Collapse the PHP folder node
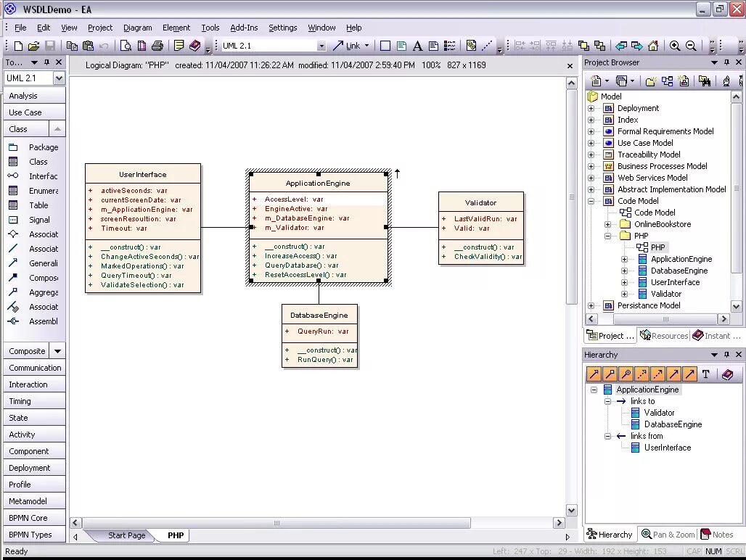Viewport: 746px width, 560px height. (x=607, y=236)
